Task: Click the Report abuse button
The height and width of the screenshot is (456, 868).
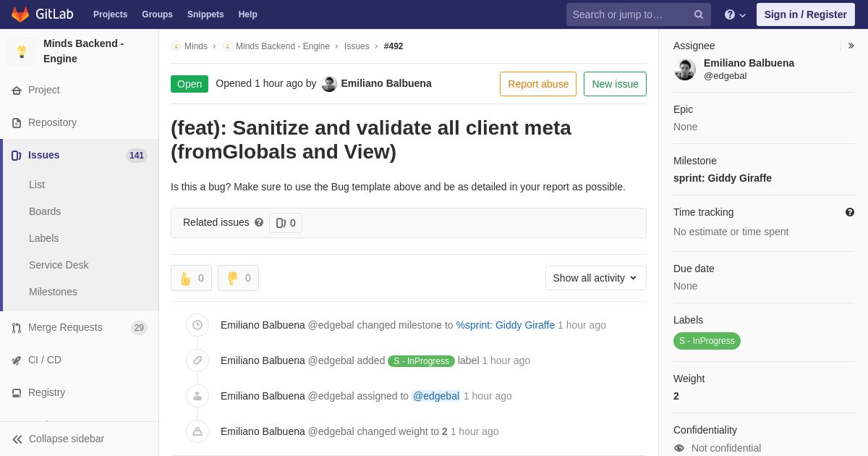Action: click(x=538, y=84)
